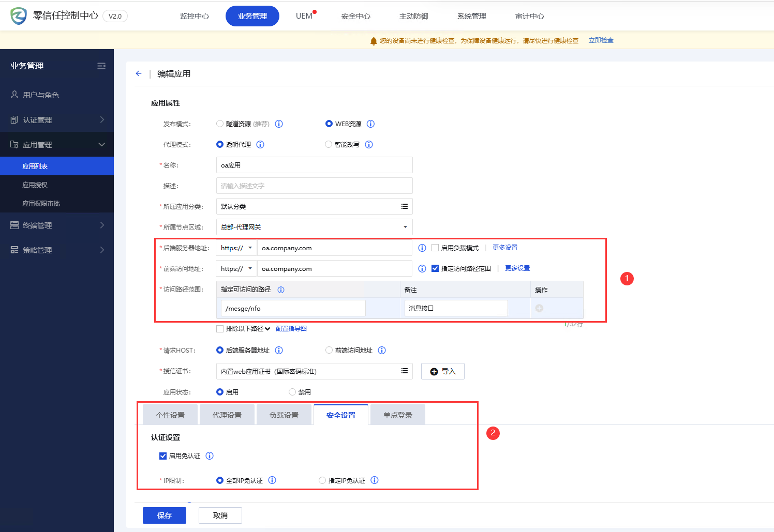774x532 pixels.
Task: Click the add row plus icon under 操作
Action: point(539,308)
